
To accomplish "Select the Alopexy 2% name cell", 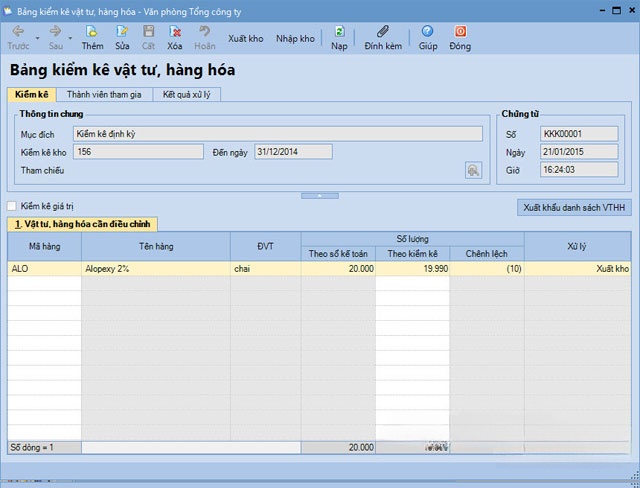I will [x=156, y=269].
